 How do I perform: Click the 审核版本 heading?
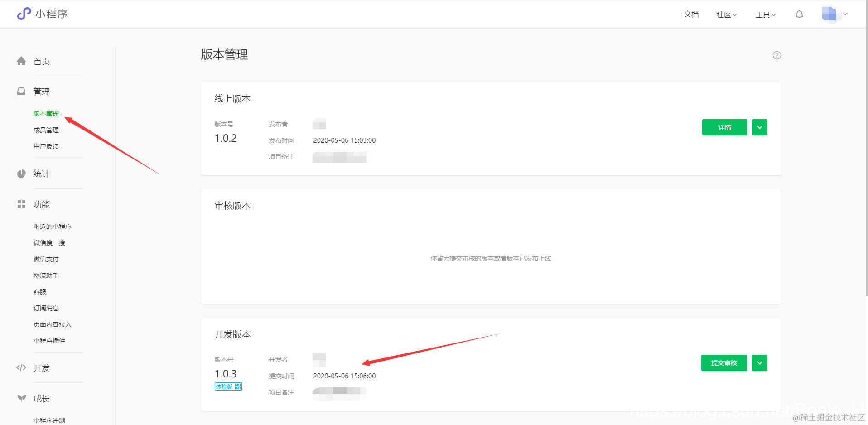[232, 206]
